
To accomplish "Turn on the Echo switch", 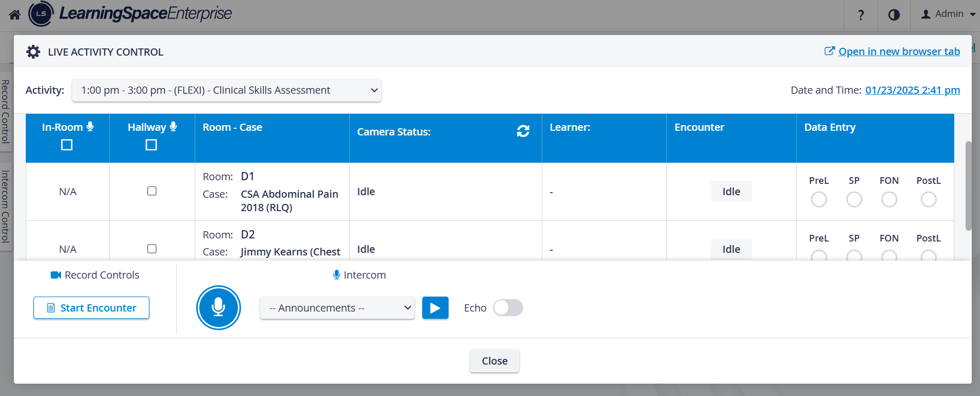I will coord(508,308).
